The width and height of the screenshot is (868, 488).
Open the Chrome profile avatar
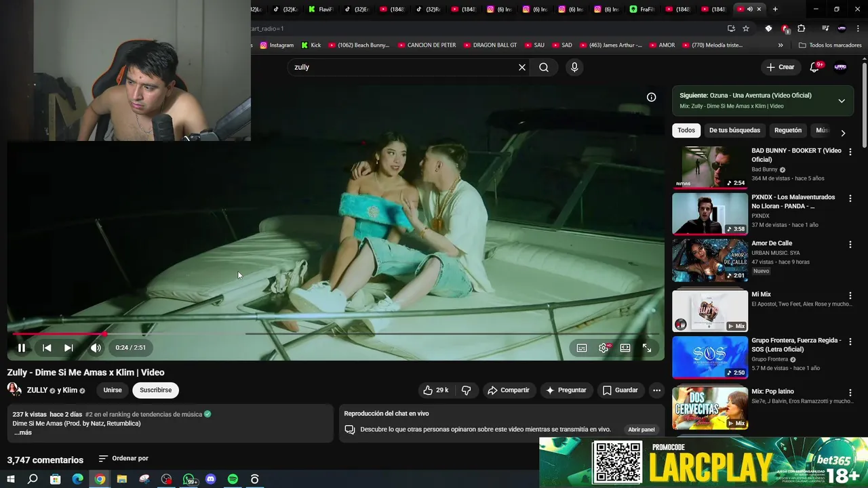(x=842, y=28)
